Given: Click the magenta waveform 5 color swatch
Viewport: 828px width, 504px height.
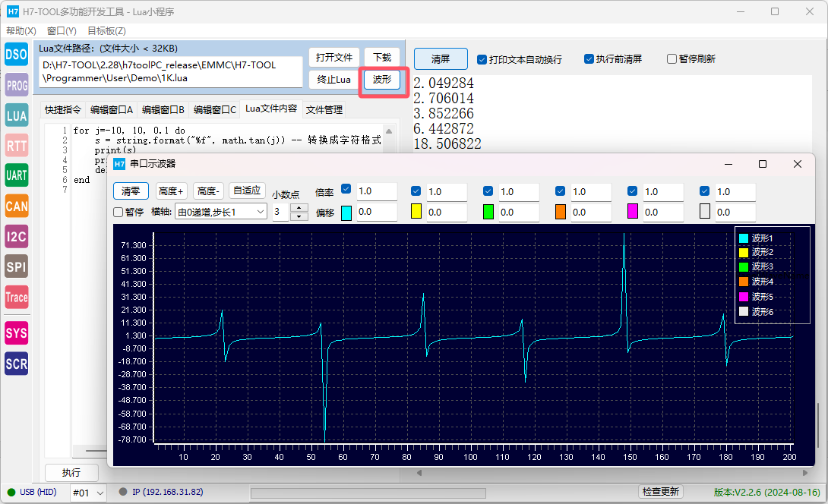Looking at the screenshot, I should pos(633,212).
